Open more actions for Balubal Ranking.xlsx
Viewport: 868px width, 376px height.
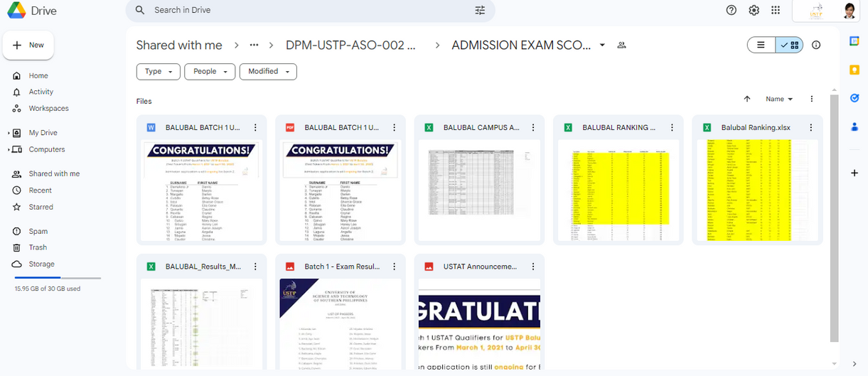811,127
